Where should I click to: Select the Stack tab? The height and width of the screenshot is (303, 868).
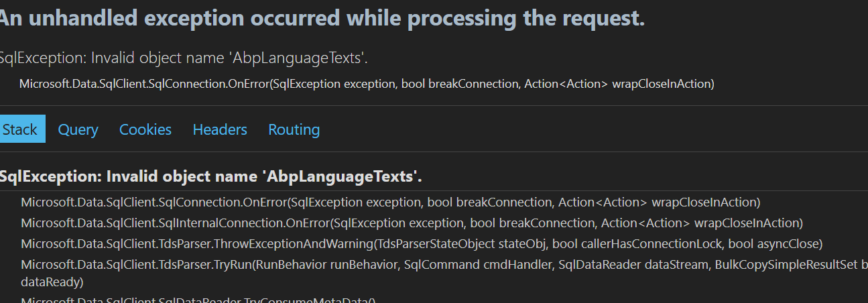[x=20, y=129]
